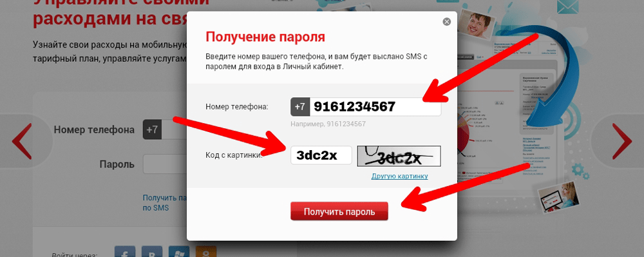Log in via Odnoklassniki icon
The image size is (644, 257).
206,251
